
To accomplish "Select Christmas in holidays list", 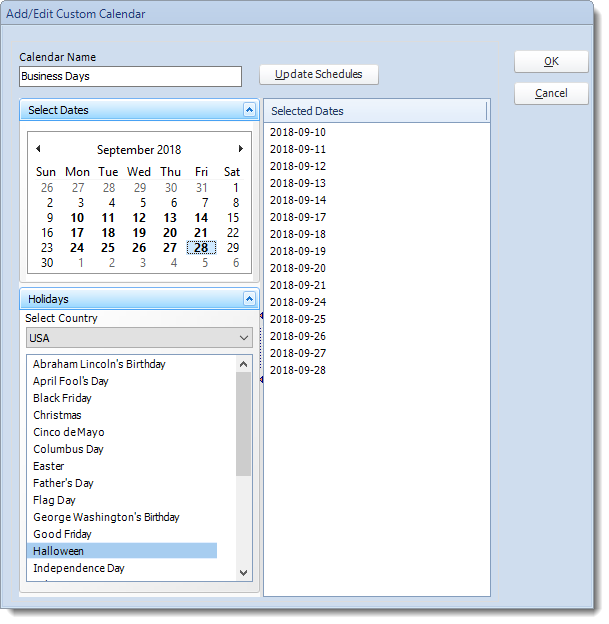I will point(57,417).
